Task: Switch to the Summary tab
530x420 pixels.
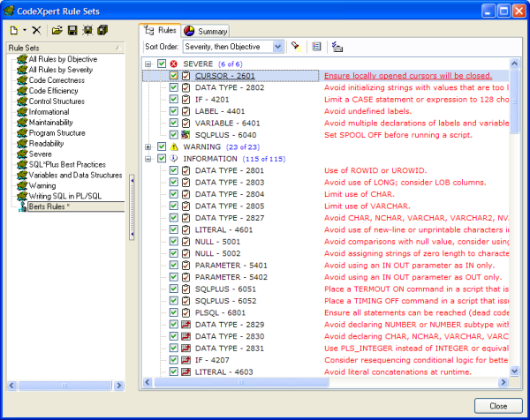Action: [205, 31]
